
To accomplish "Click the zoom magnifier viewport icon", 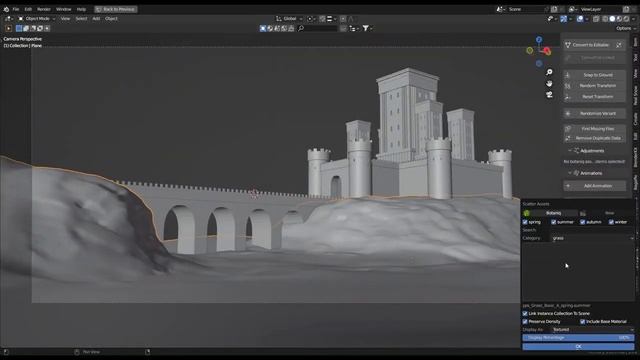I will (549, 72).
